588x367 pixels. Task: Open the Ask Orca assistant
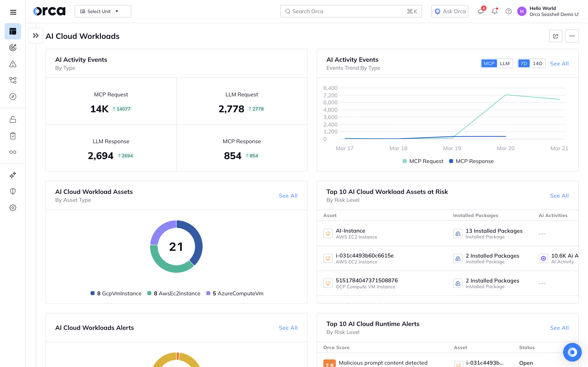coord(450,11)
